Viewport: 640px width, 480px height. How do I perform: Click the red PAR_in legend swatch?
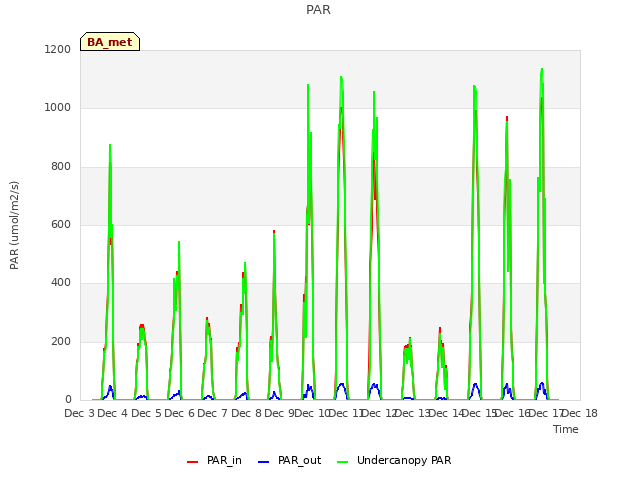[192, 462]
